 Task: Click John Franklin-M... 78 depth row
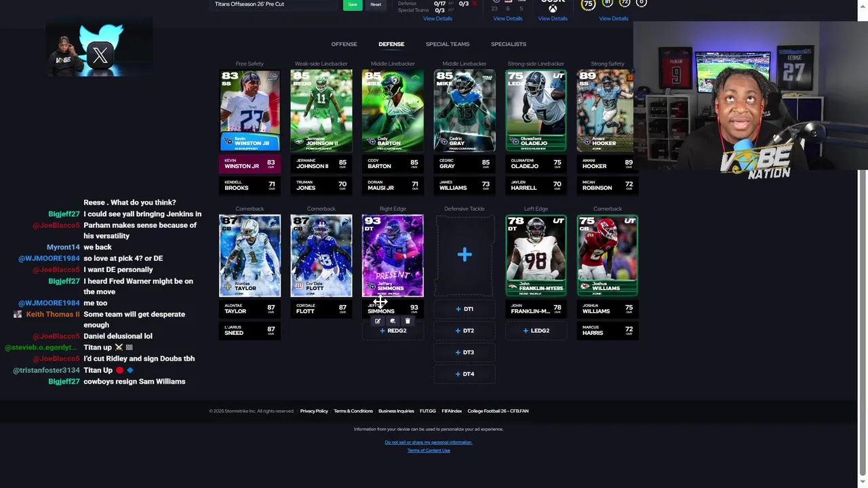536,308
